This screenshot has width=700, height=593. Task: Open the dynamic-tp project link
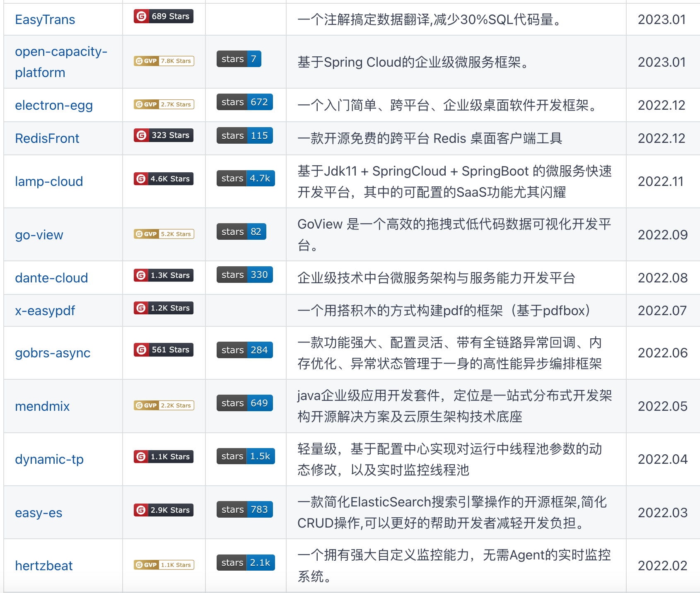(49, 459)
